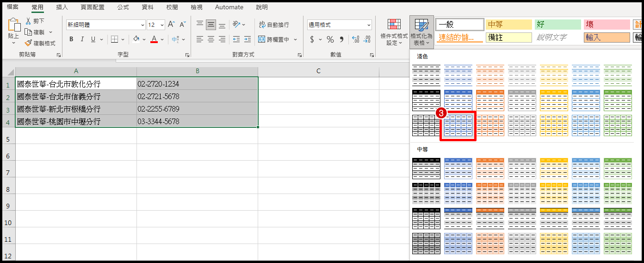Viewport: 644px width, 263px height.
Task: Switch to the Automate tab
Action: coord(229,7)
